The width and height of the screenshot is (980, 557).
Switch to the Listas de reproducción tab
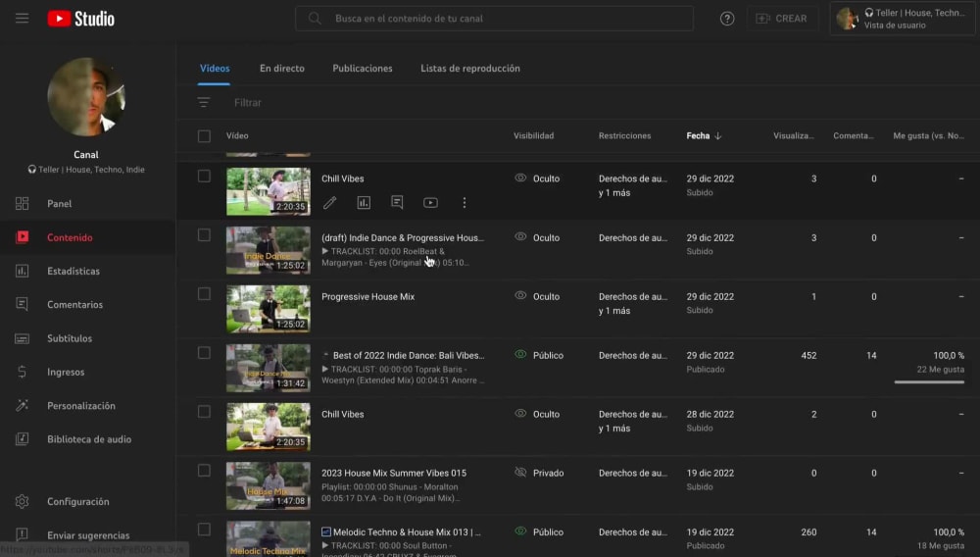(x=470, y=69)
